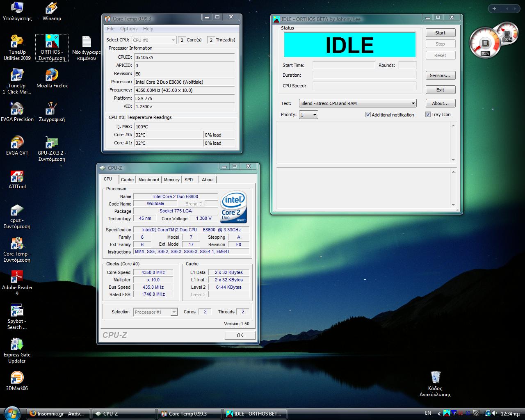Screen dimensions: 525x420
Task: Open the Computer (Υπολογιστής) desktop icon
Action: [17, 11]
